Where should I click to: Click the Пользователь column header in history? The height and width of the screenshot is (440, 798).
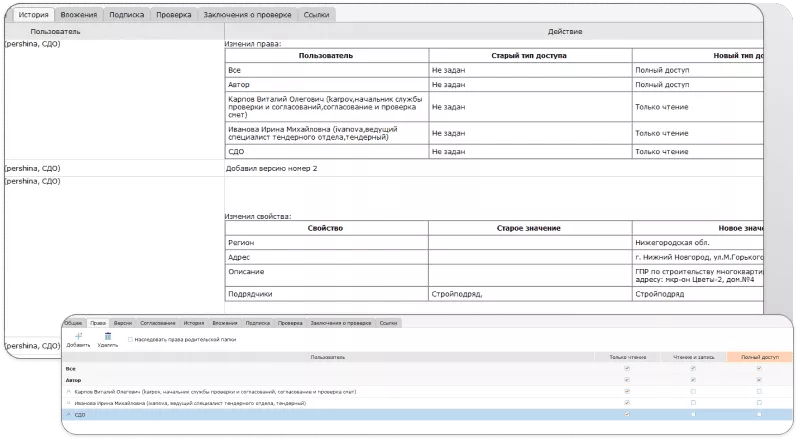55,32
